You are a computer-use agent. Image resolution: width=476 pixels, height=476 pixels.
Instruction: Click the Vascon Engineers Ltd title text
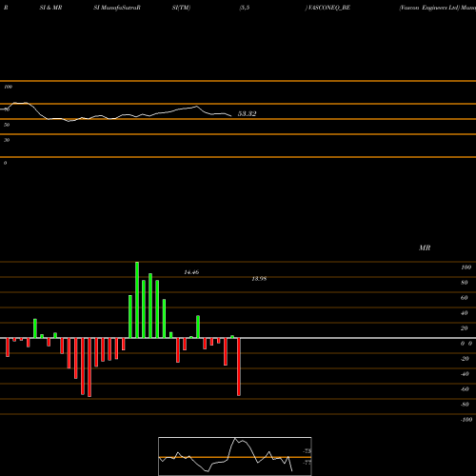(429, 8)
